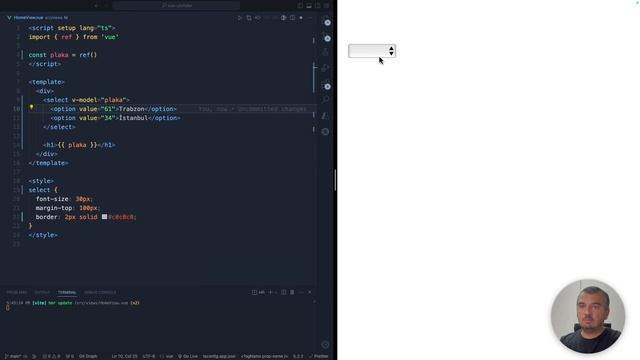The height and width of the screenshot is (360, 640).
Task: Toggle the bottom panel layout icon
Action: pos(309,6)
